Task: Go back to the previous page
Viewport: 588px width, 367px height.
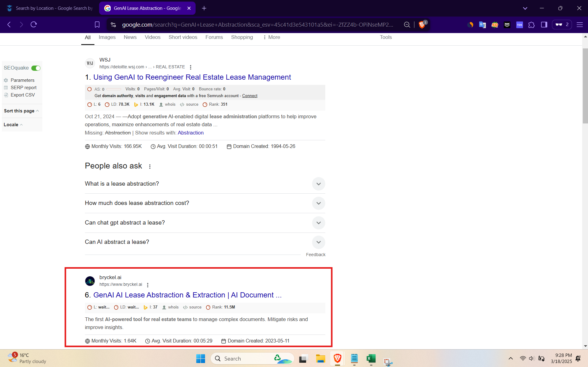Action: coord(9,25)
